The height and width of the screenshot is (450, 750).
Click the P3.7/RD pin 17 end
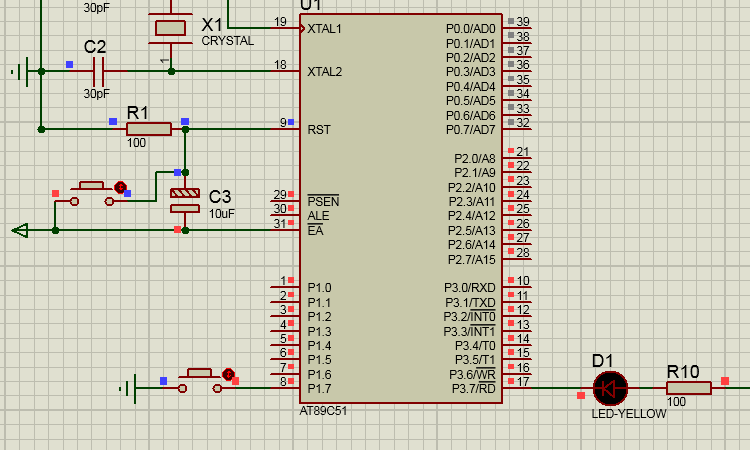[517, 386]
